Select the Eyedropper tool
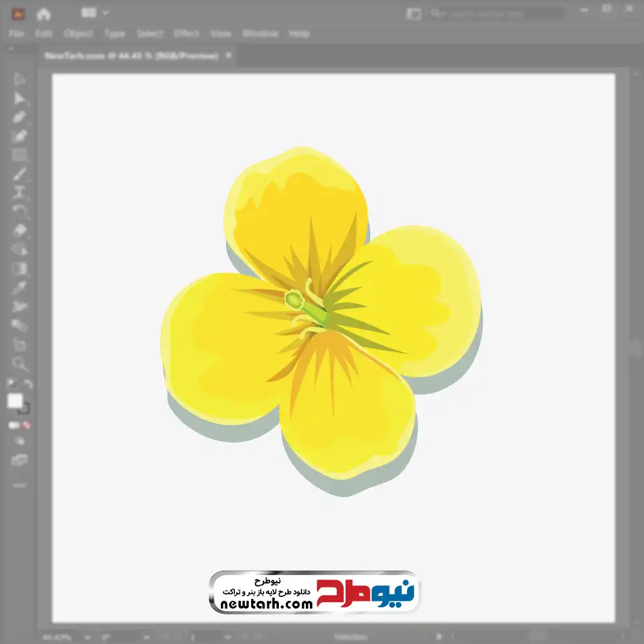Screen dimensions: 644x644 pyautogui.click(x=19, y=287)
